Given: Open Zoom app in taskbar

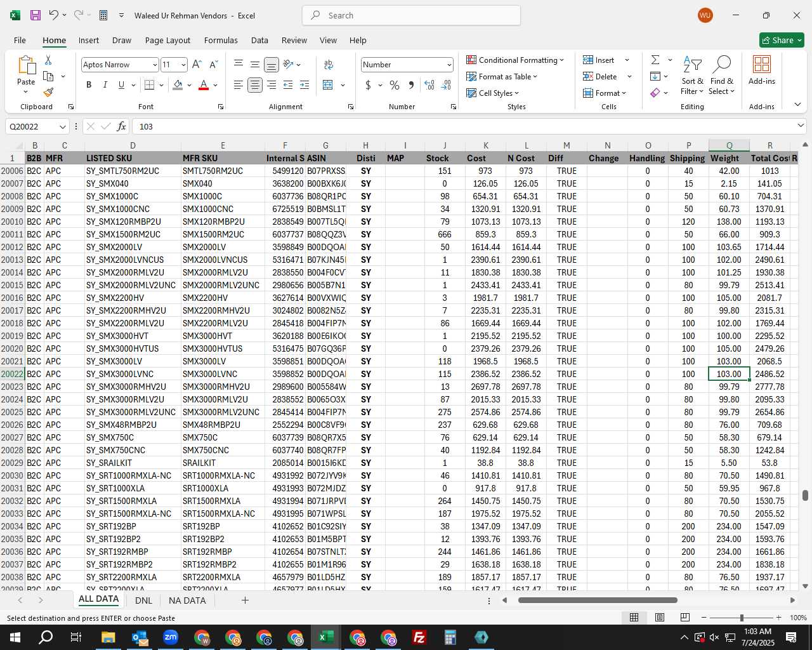Looking at the screenshot, I should pos(171,637).
